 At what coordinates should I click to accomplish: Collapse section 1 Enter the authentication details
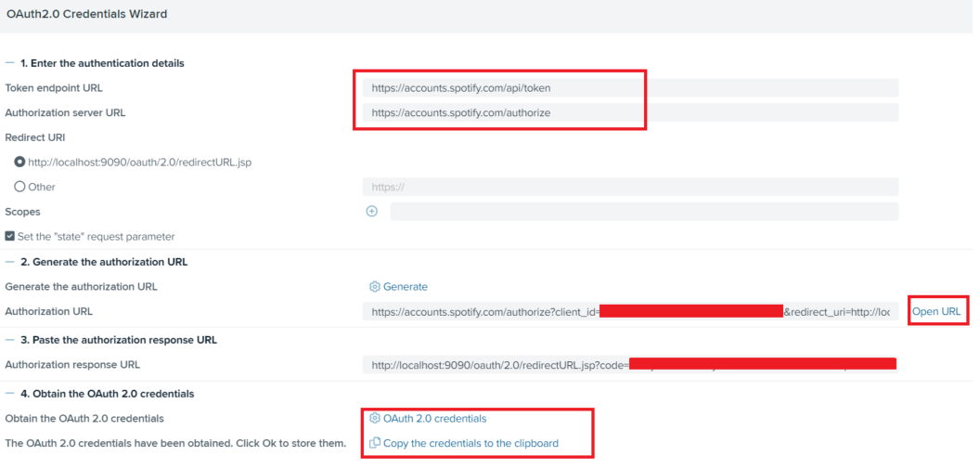click(x=10, y=63)
